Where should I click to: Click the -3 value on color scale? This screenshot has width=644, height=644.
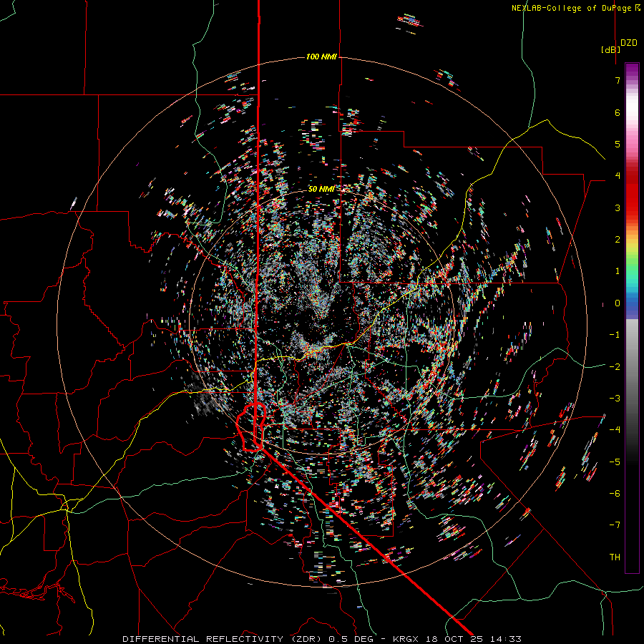coord(615,398)
